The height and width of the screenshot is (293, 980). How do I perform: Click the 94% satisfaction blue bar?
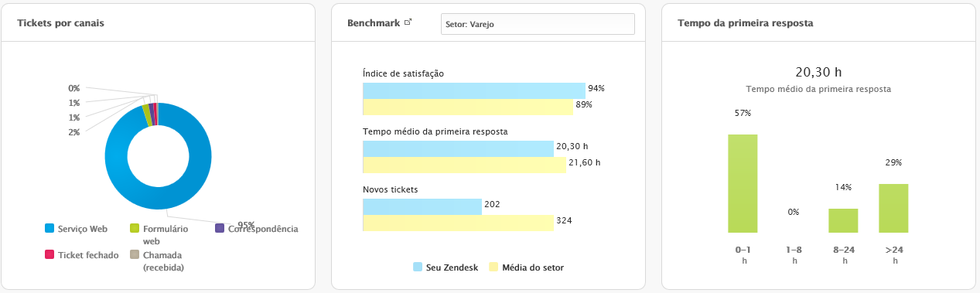tap(474, 90)
